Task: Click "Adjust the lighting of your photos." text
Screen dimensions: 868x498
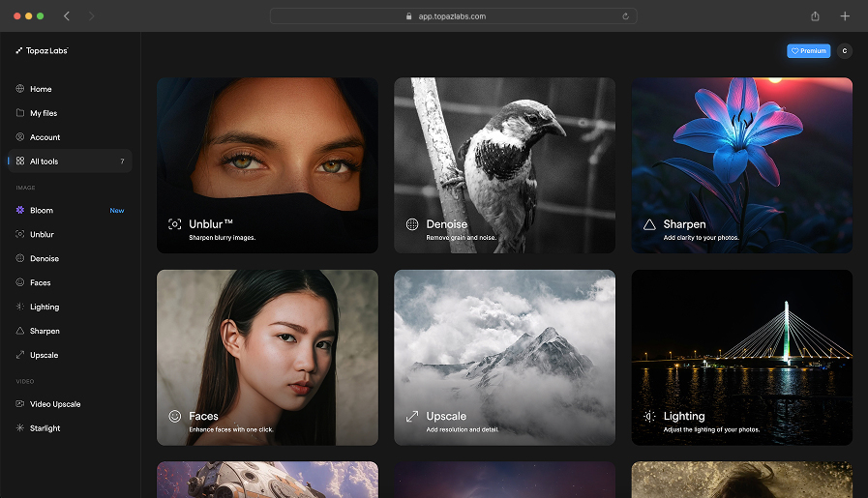Action: [x=711, y=429]
